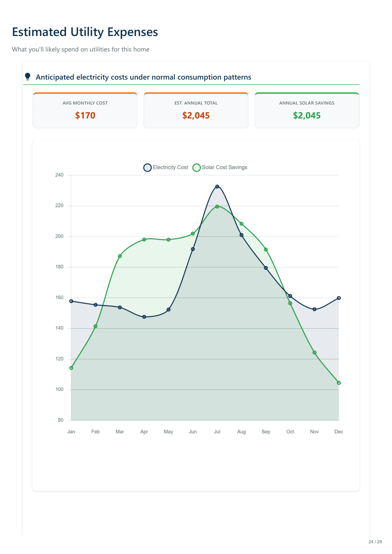Click the April Electricity Cost data point
Image resolution: width=392 pixels, height=554 pixels.
tap(144, 317)
